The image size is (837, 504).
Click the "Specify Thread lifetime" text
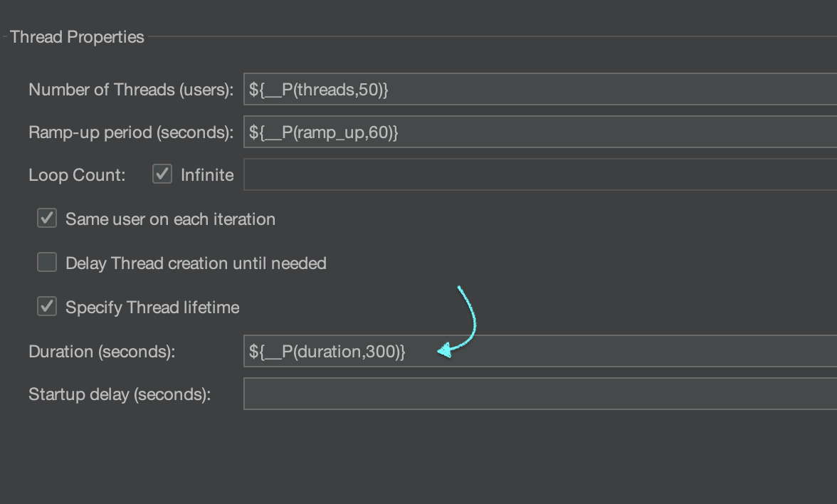[x=152, y=308]
